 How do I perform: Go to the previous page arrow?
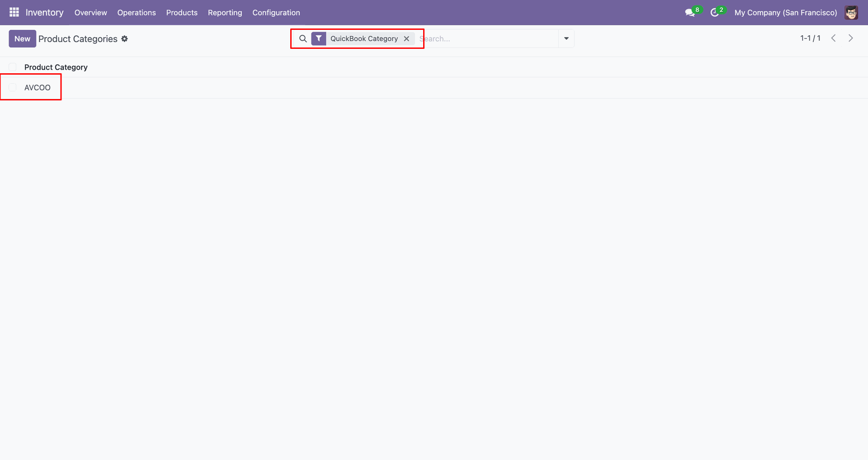pos(834,38)
